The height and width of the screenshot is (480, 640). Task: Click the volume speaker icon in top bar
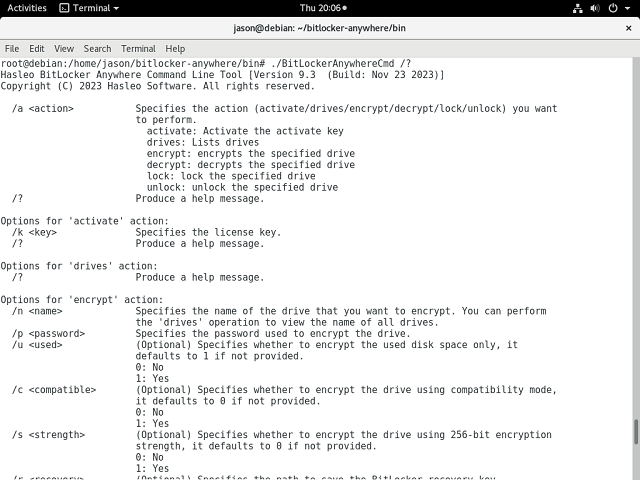[595, 8]
